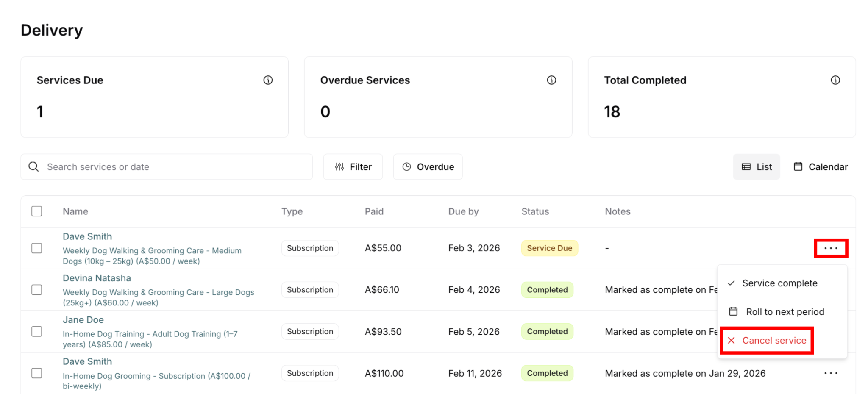This screenshot has width=868, height=394.
Task: Show only Overdue services
Action: click(428, 167)
